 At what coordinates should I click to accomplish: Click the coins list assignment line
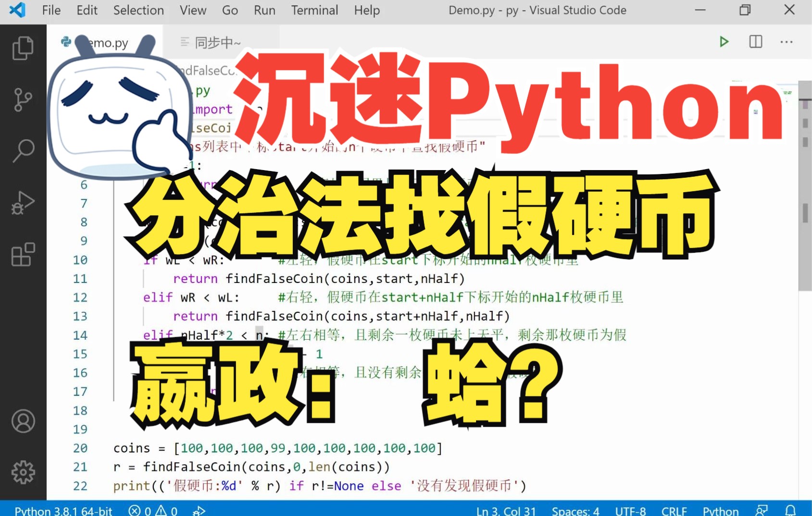pos(277,448)
